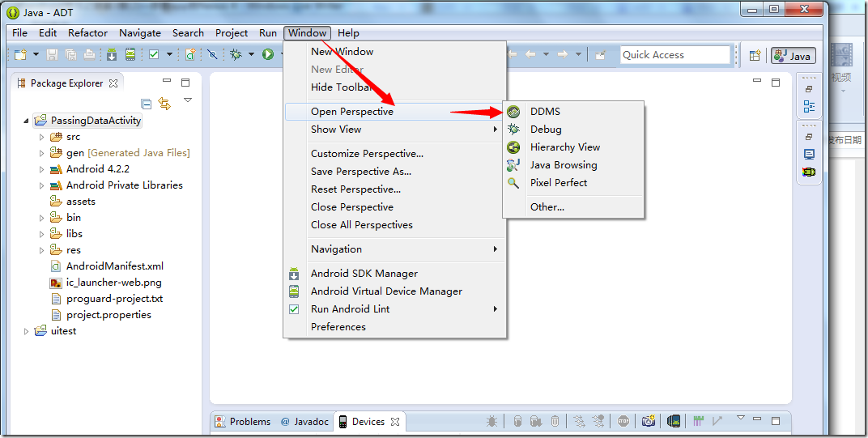Expand the libs folder
Image resolution: width=868 pixels, height=438 pixels.
pyautogui.click(x=41, y=234)
